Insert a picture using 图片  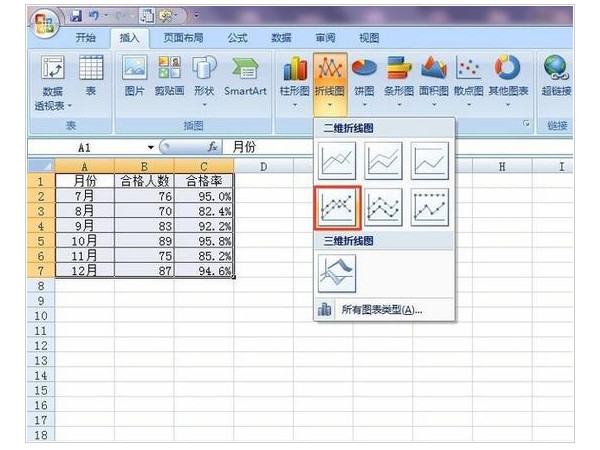(134, 76)
